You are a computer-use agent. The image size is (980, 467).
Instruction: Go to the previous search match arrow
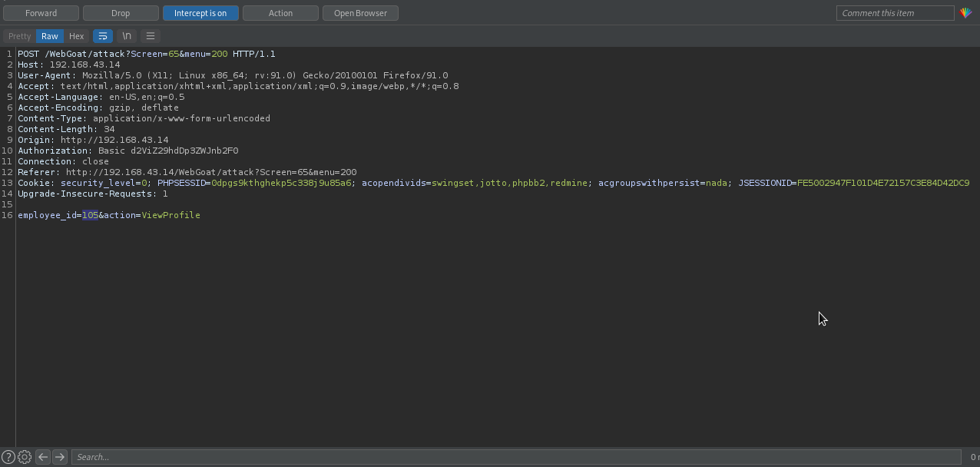click(43, 457)
